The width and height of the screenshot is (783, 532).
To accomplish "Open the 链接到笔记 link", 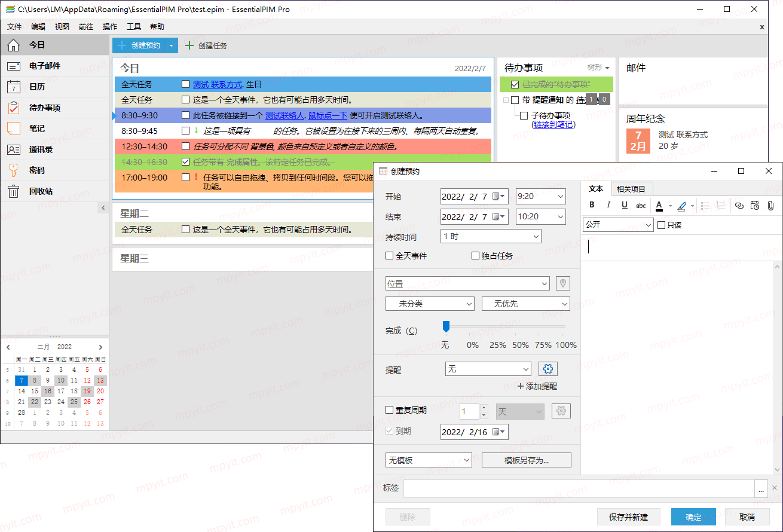I will 553,124.
